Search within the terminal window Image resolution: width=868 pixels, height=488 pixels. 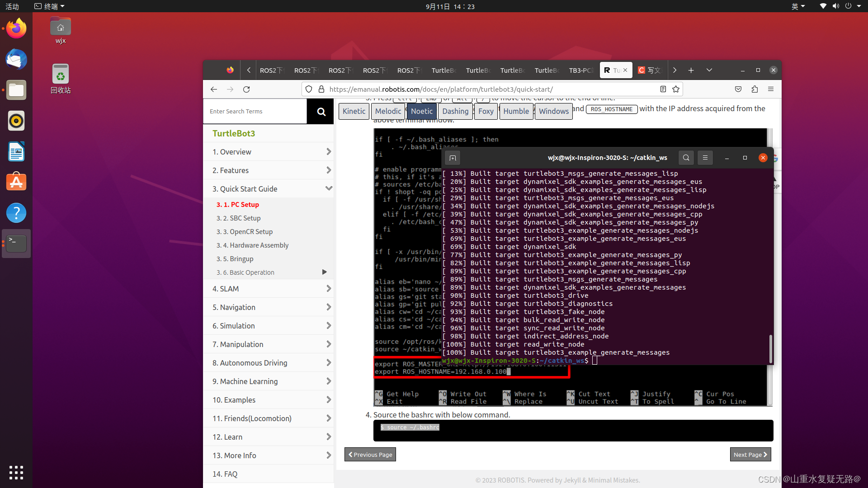tap(686, 158)
